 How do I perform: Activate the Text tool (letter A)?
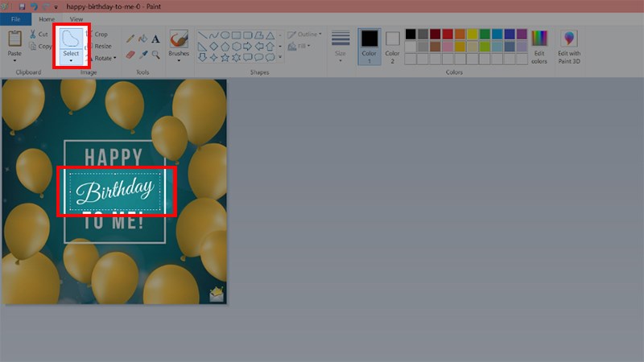[155, 39]
